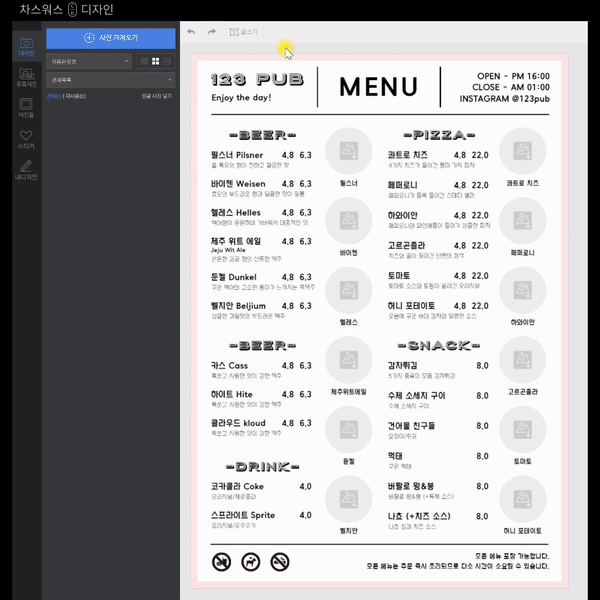Select the 수제 소세지 구이 item text
Screen dimensions: 600x600
417,396
